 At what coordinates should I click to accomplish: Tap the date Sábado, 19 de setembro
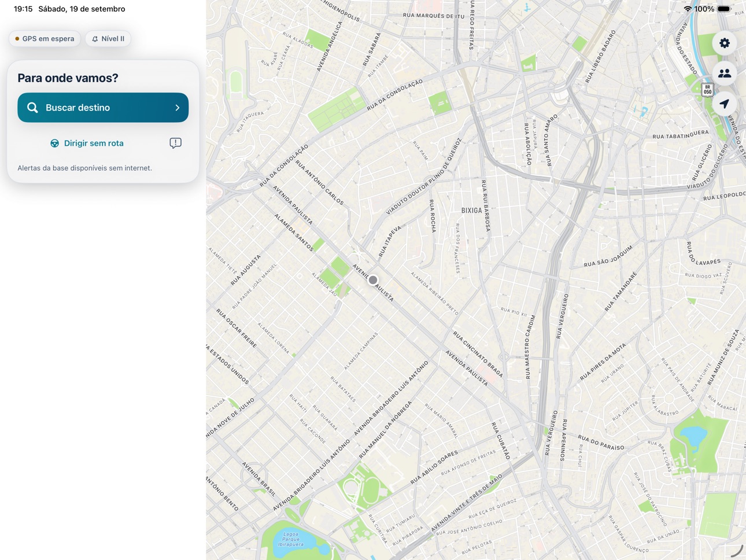82,9
